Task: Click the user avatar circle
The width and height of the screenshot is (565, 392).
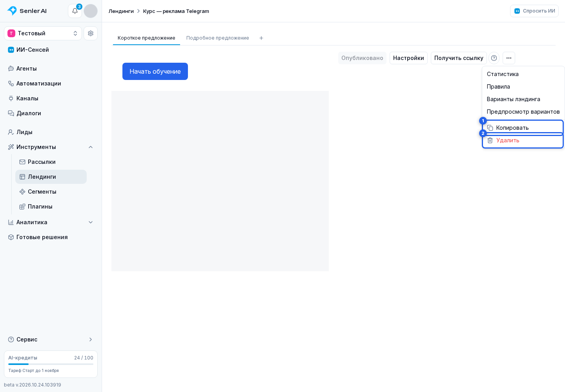Action: coord(91,11)
